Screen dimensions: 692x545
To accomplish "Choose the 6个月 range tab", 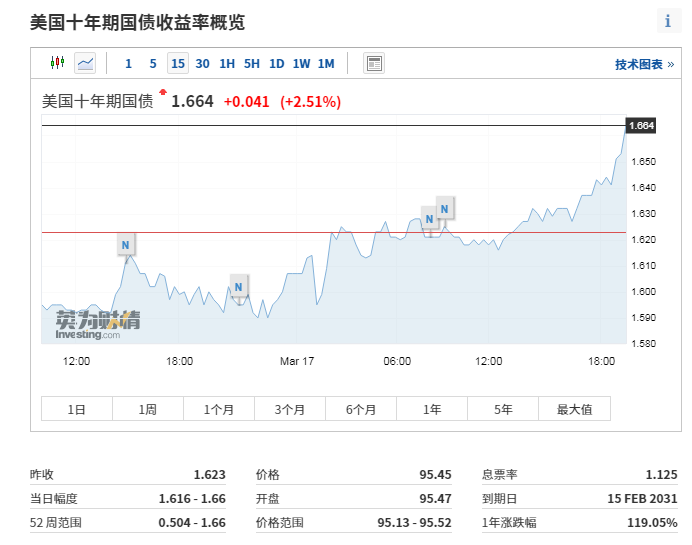I will coord(361,409).
